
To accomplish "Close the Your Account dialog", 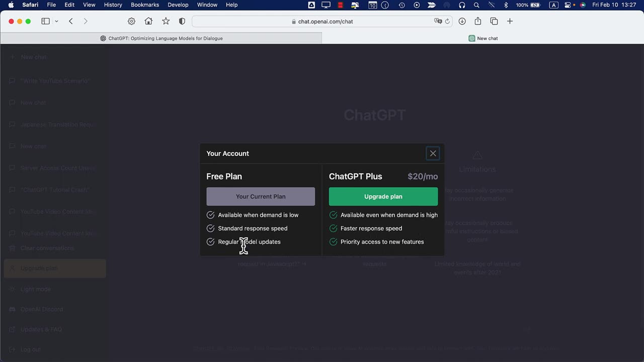I will tap(433, 153).
